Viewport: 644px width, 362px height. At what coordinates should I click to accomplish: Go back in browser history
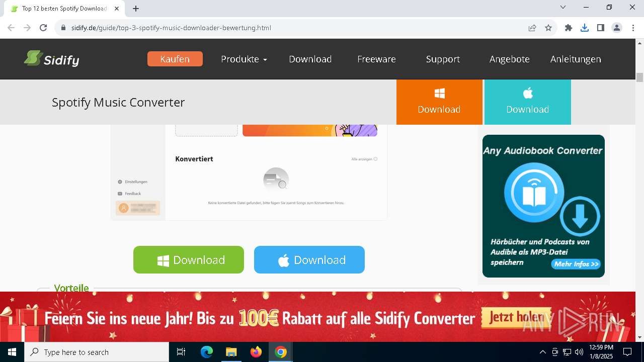(11, 28)
